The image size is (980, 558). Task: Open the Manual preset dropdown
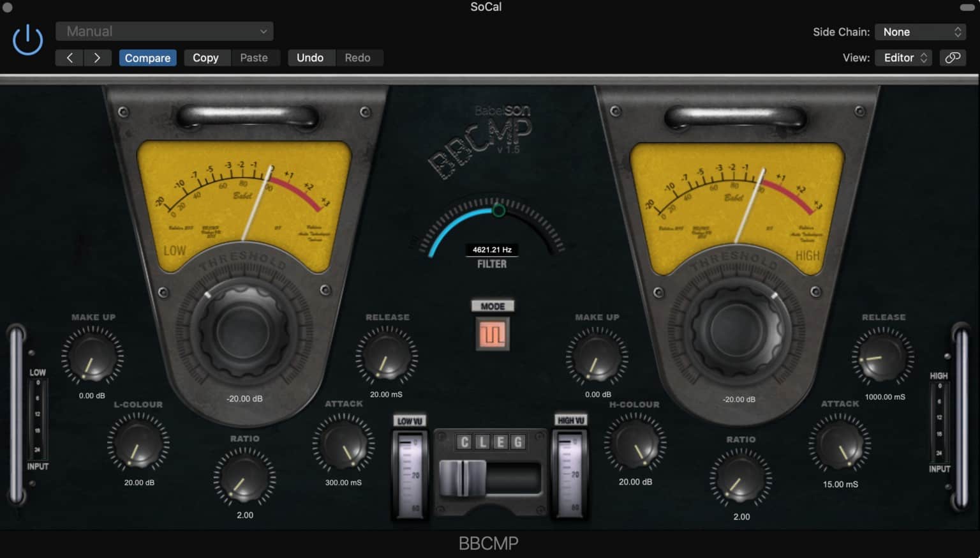click(165, 31)
